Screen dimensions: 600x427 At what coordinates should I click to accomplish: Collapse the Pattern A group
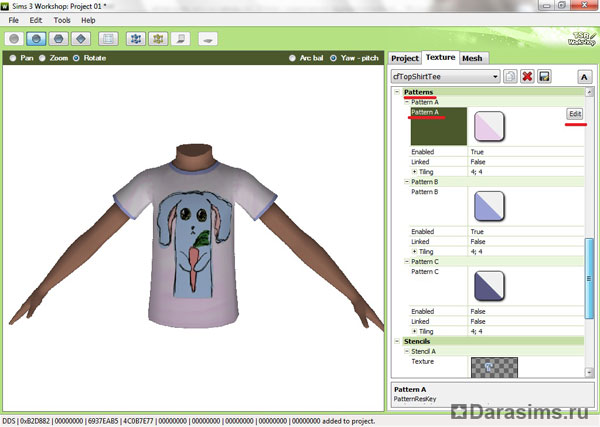(407, 102)
